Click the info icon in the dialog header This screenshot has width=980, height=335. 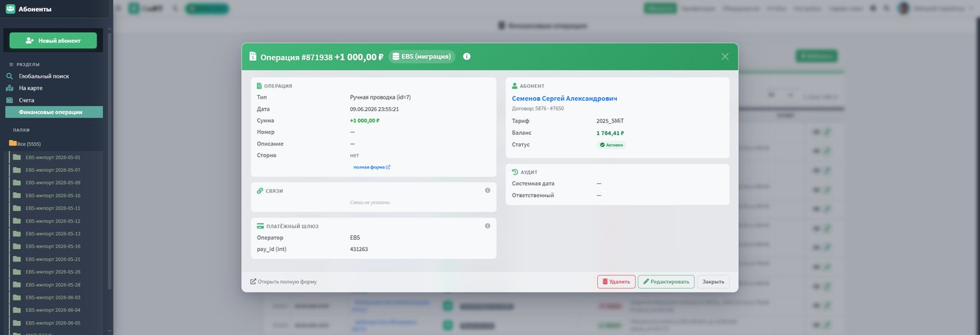pos(467,57)
